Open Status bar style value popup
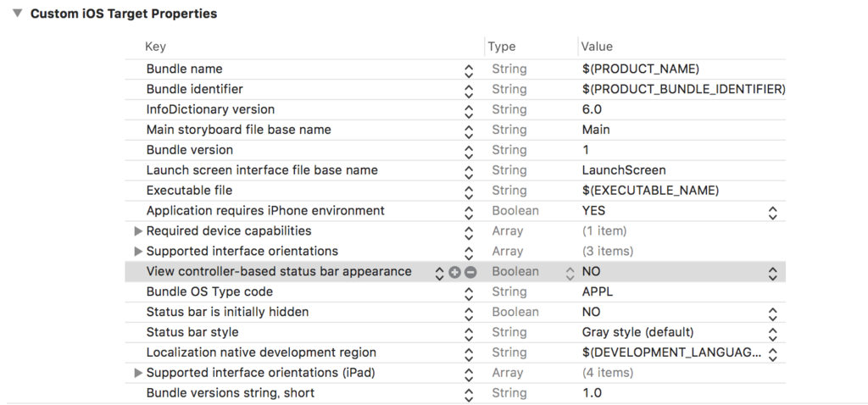Image resolution: width=868 pixels, height=405 pixels. coord(772,334)
